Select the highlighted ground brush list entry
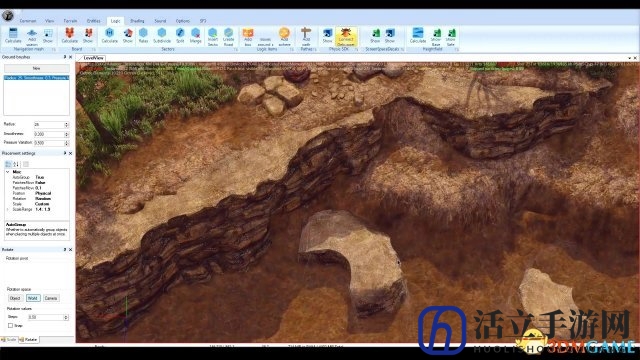 (x=36, y=78)
